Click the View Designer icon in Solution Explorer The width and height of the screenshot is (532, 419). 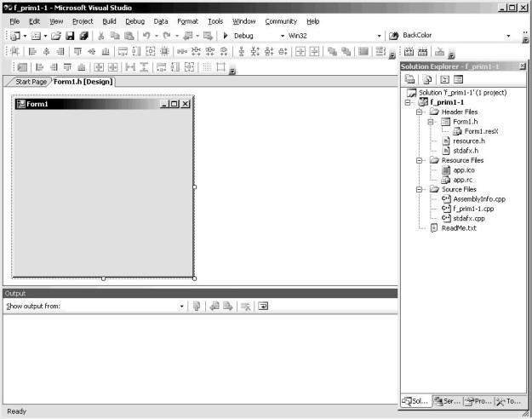pyautogui.click(x=459, y=79)
